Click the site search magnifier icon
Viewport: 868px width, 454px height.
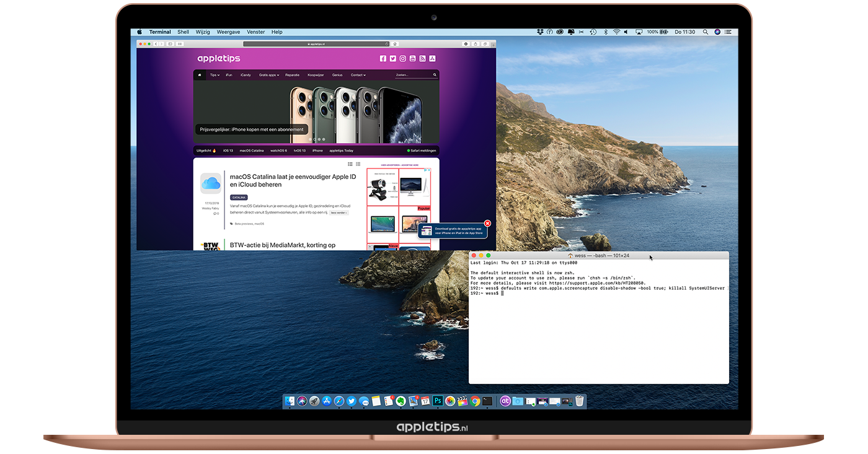[435, 75]
